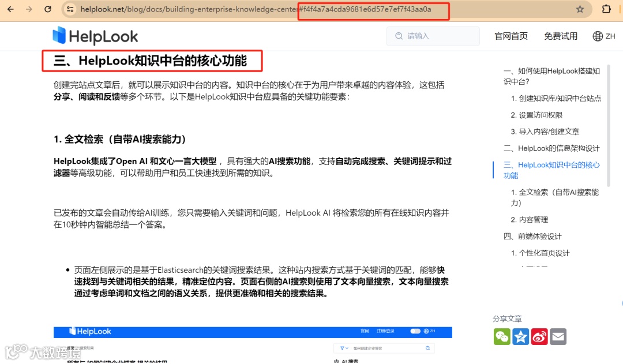Share the article to WeChat
The height and width of the screenshot is (364, 623).
pyautogui.click(x=502, y=336)
